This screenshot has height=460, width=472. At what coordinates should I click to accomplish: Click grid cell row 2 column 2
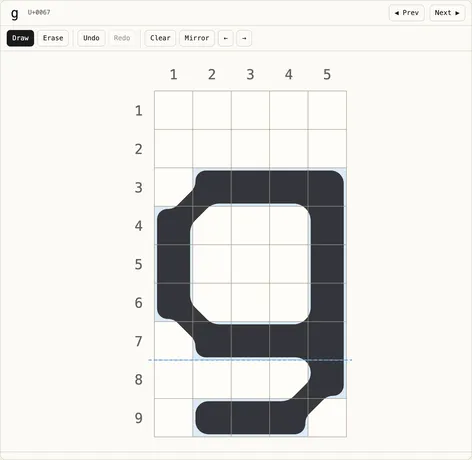click(212, 149)
